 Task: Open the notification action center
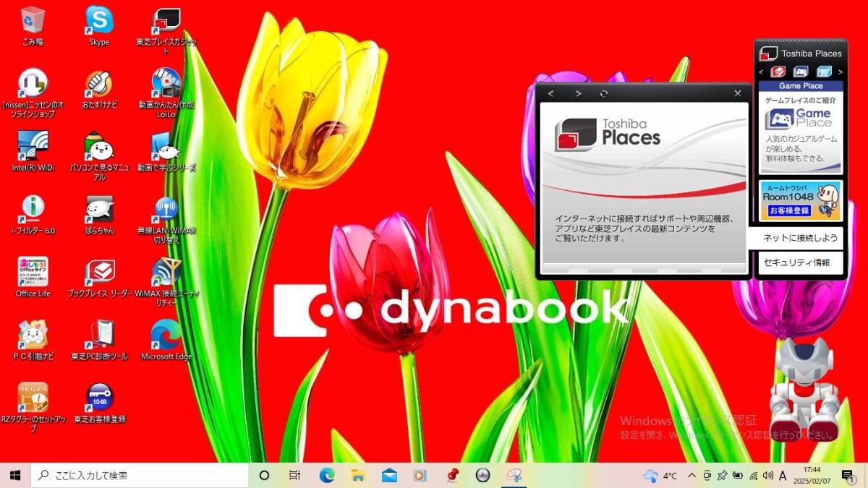tap(848, 475)
